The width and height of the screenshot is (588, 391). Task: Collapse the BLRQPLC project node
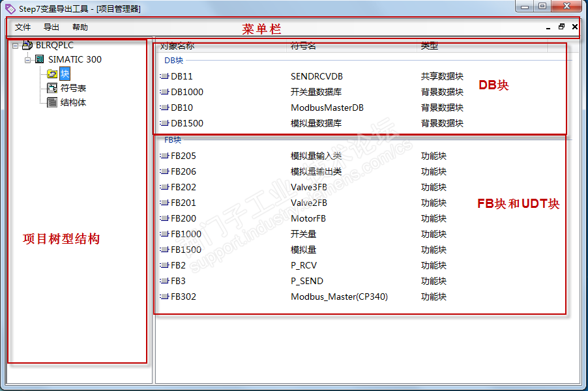pyautogui.click(x=16, y=46)
